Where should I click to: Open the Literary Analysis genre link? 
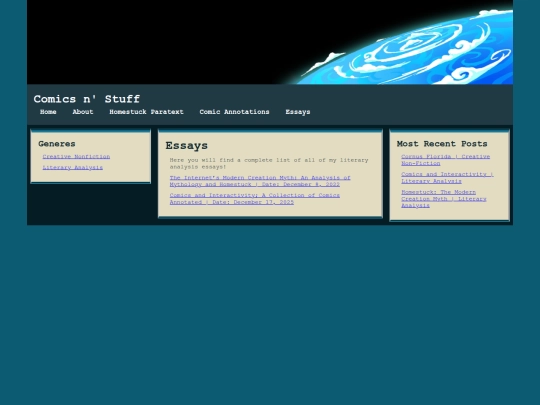73,167
